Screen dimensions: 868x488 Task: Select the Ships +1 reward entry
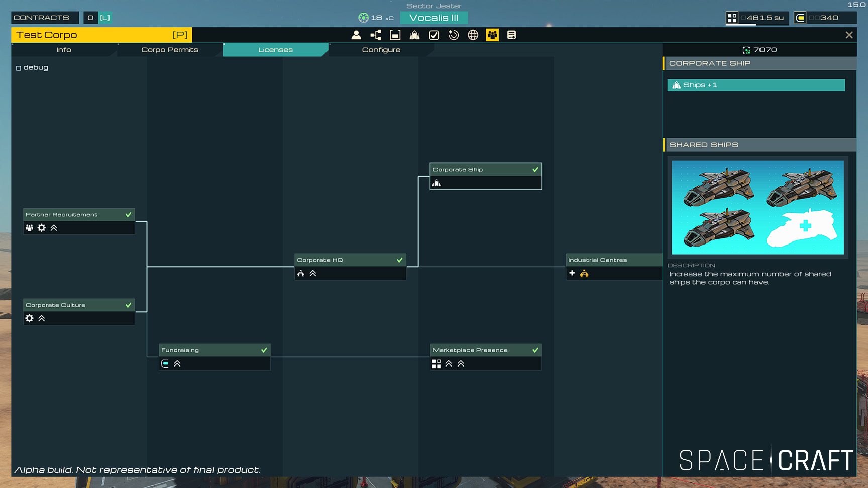coord(756,85)
